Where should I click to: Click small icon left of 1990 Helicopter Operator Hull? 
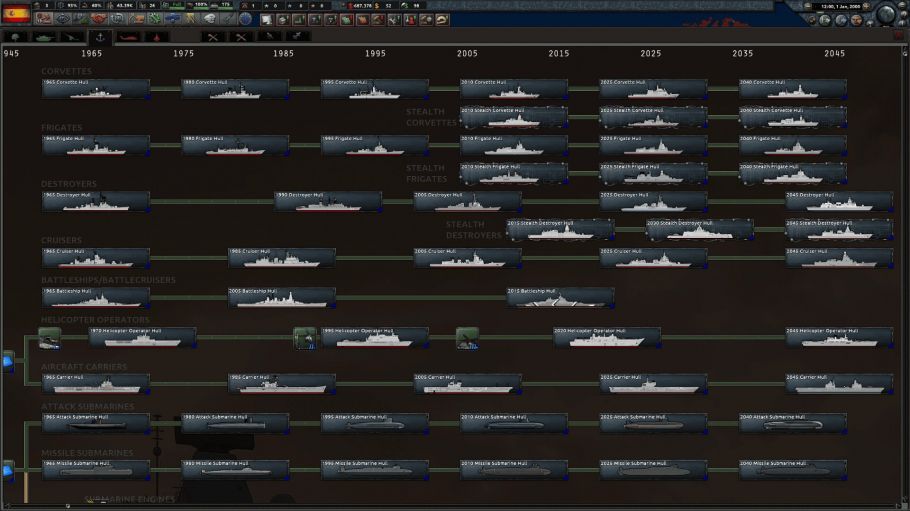[305, 338]
